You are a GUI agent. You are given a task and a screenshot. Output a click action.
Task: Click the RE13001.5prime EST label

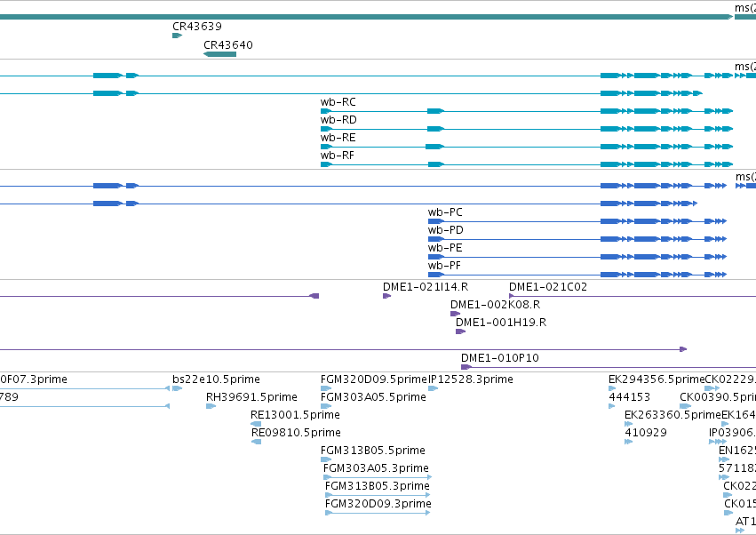[x=295, y=415]
